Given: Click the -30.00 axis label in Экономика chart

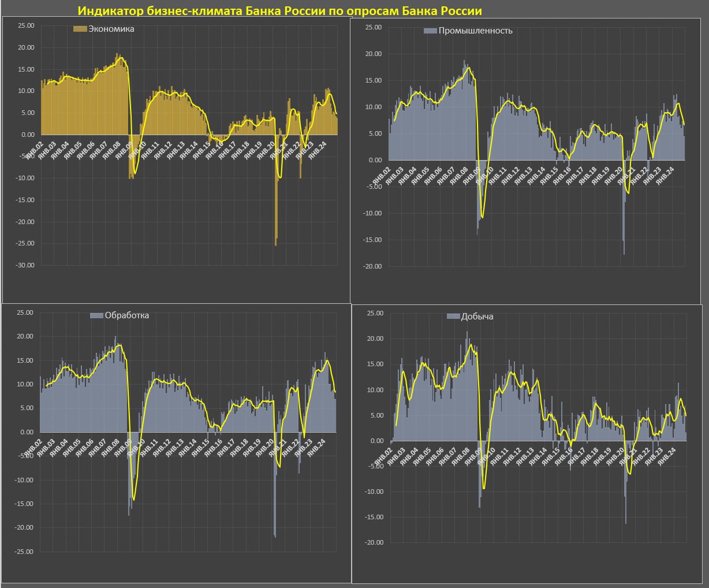Looking at the screenshot, I should (26, 265).
